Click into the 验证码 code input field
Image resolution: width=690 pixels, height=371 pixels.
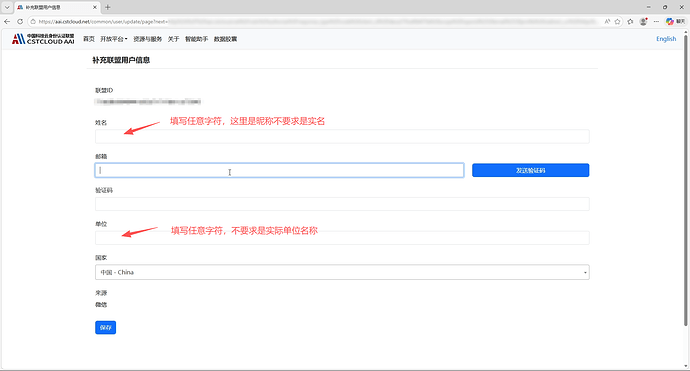[x=342, y=204]
